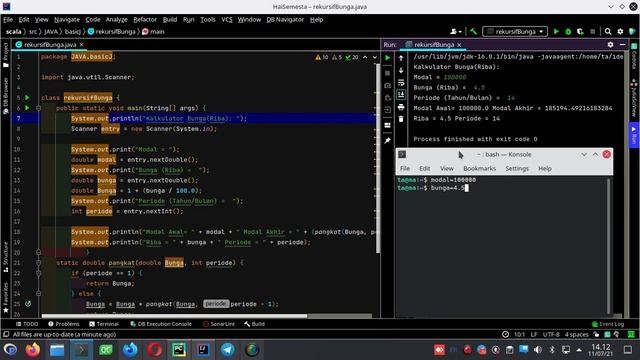
Task: Close rekursifBunga tab in Run panel
Action: point(459,44)
